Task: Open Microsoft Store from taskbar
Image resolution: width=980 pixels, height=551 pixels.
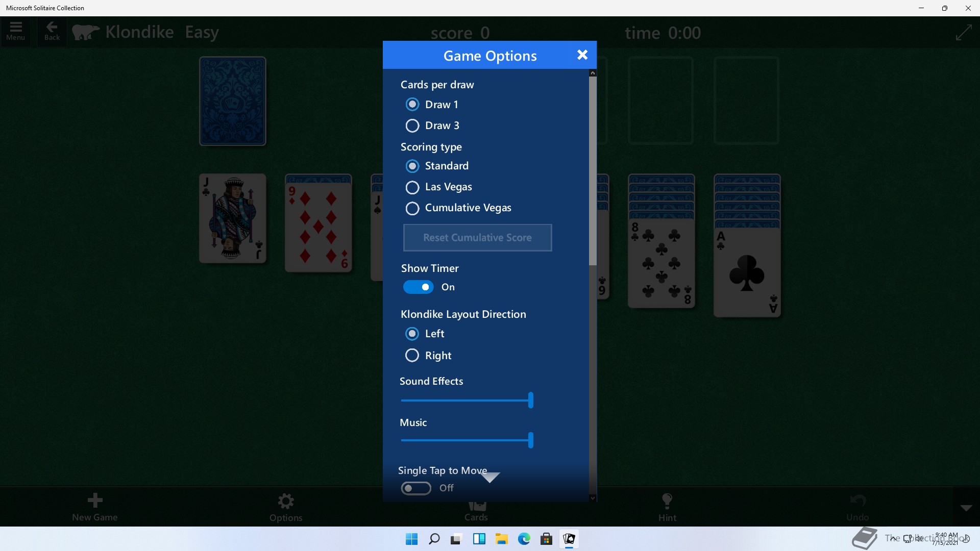Action: 546,539
